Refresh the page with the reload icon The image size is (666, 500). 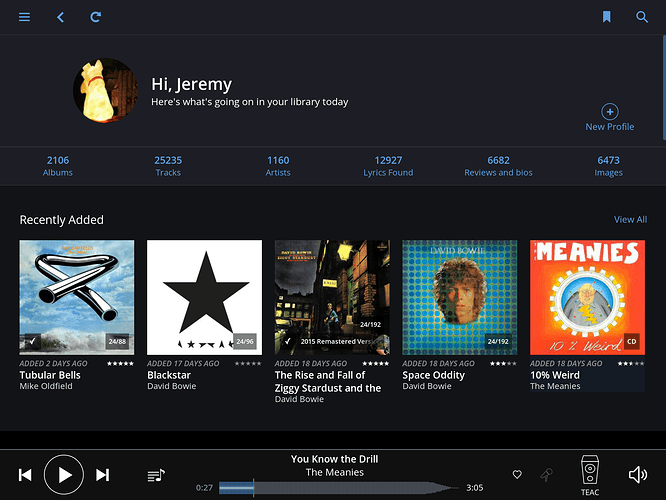pos(96,17)
